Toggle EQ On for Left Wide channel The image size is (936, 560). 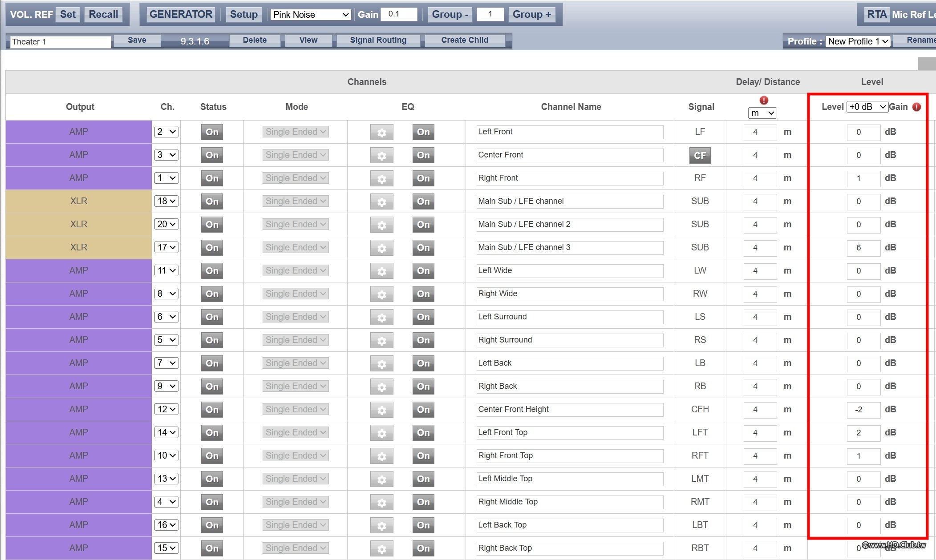pos(423,271)
